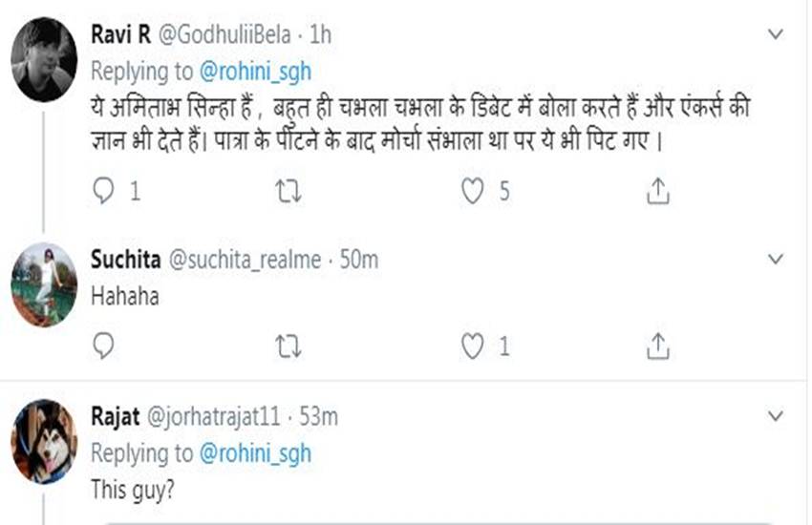Retweet Suchita's Hahaha tweet
812x525 pixels.
[x=288, y=344]
